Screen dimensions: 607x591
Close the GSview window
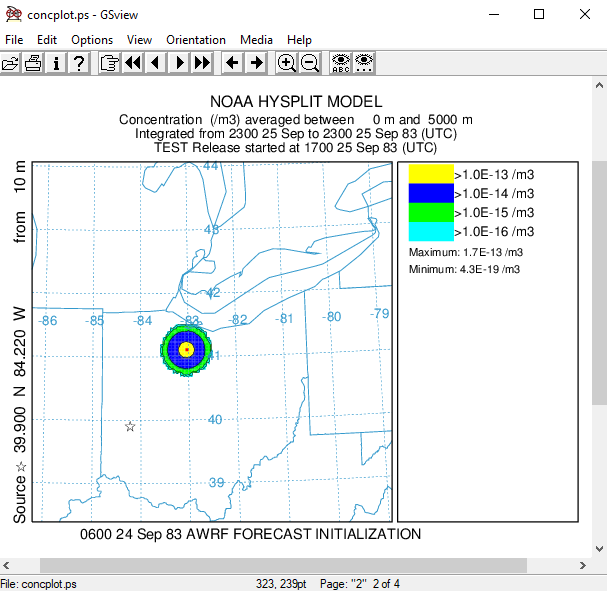coord(585,14)
